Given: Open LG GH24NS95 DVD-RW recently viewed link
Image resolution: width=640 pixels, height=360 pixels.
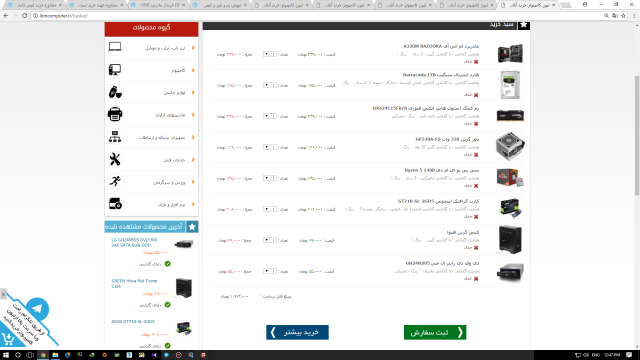Looking at the screenshot, I should click(134, 242).
